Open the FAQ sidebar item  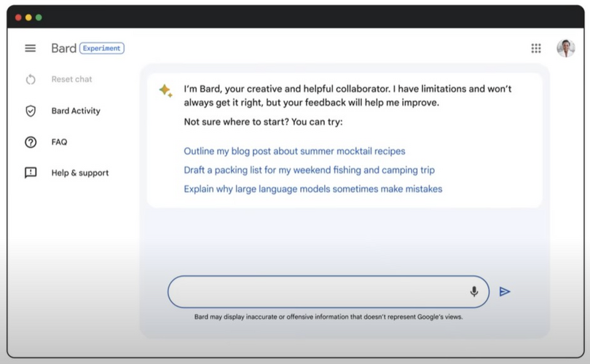(60, 142)
